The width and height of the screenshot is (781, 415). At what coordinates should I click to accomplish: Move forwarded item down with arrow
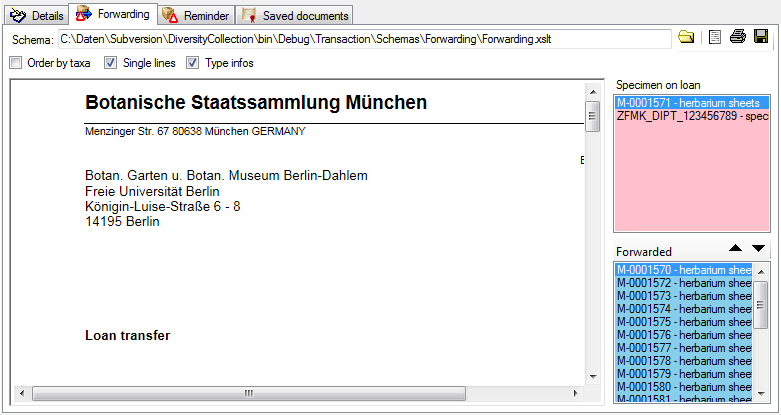coord(758,248)
